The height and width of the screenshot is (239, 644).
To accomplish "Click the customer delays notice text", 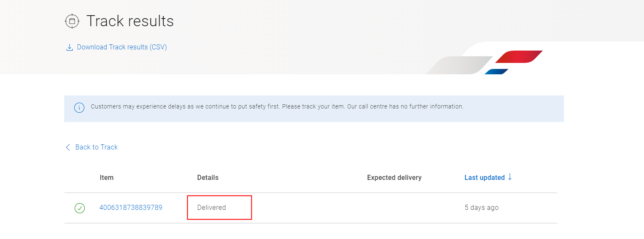I will [x=277, y=107].
